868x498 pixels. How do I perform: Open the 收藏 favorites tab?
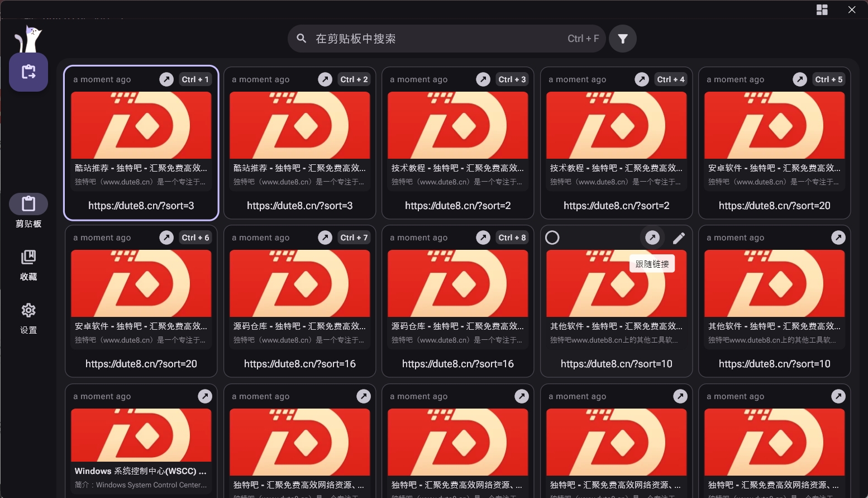click(28, 265)
